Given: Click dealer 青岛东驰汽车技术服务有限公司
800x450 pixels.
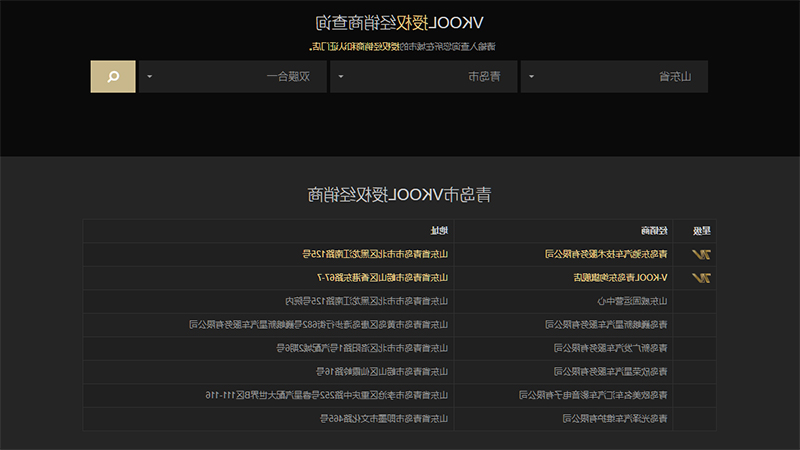Looking at the screenshot, I should tap(606, 254).
